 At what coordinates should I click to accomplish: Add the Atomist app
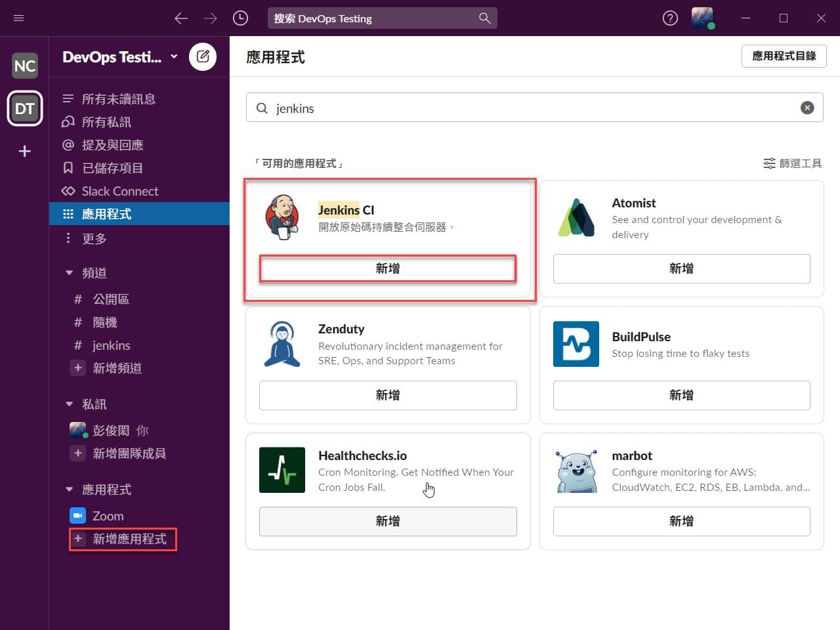coord(681,268)
